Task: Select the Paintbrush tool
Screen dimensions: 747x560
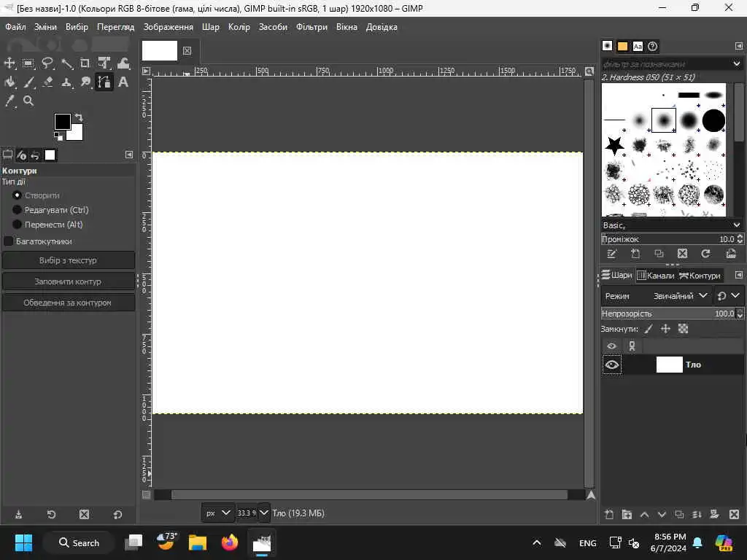Action: coord(28,82)
